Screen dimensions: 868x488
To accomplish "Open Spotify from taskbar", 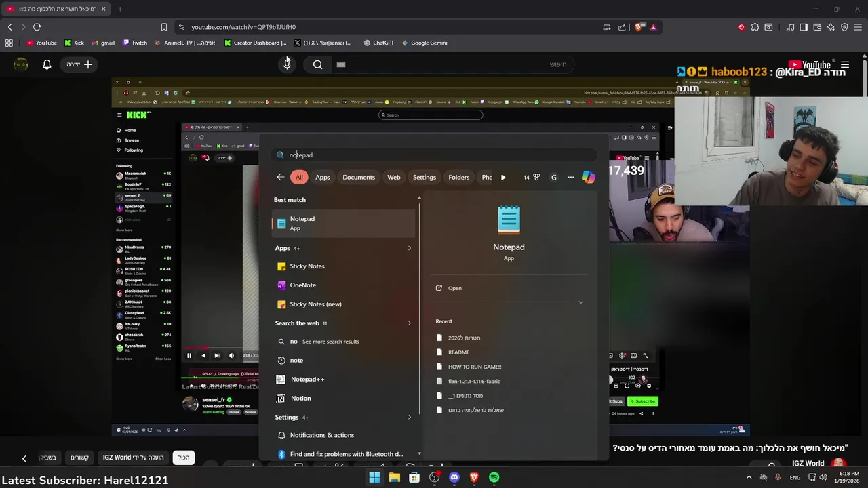I will (494, 477).
